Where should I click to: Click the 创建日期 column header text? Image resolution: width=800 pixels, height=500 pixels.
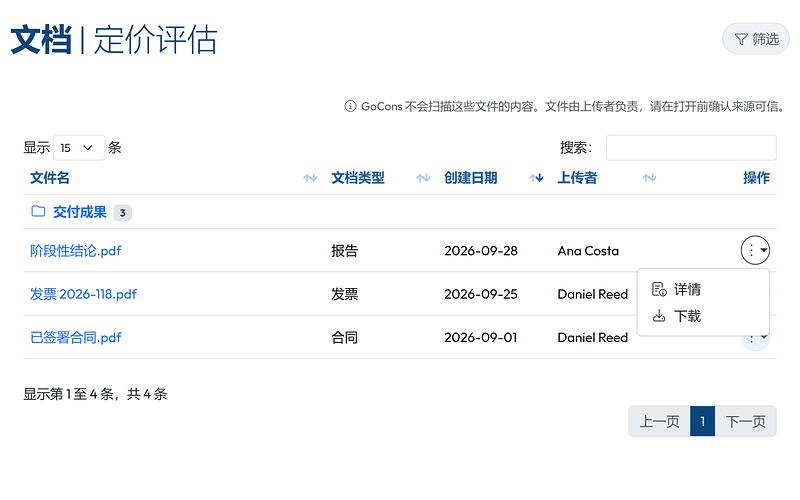pyautogui.click(x=470, y=178)
